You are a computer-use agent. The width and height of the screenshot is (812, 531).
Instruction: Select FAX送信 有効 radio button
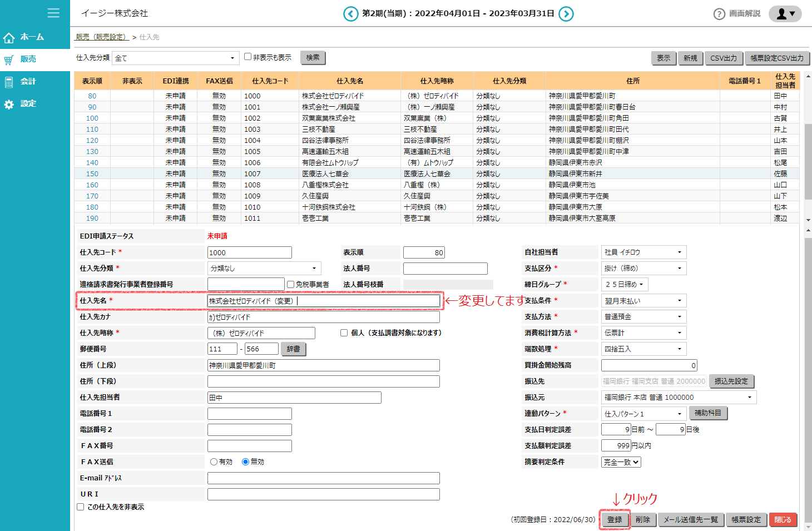coord(214,461)
